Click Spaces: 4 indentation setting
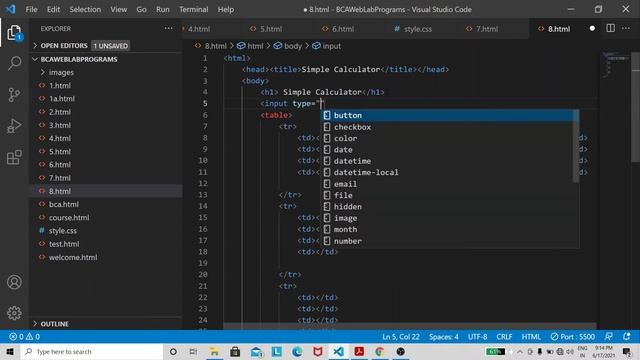The height and width of the screenshot is (360, 640). click(x=444, y=337)
